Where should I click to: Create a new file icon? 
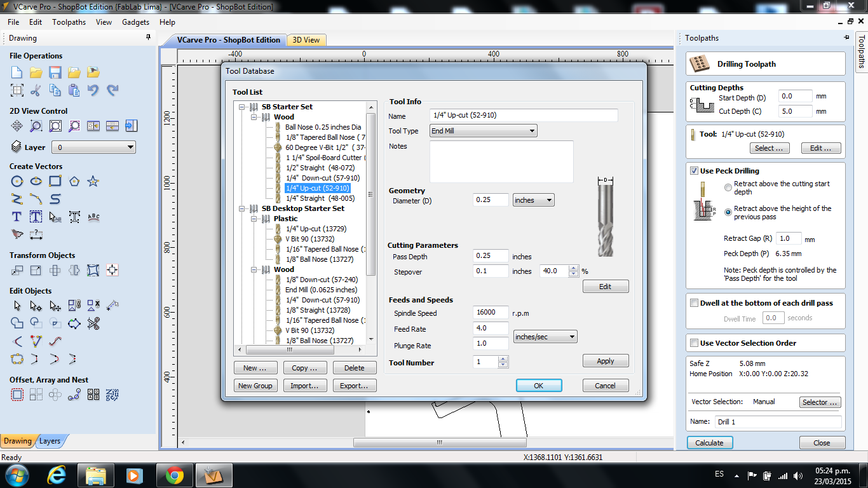17,72
